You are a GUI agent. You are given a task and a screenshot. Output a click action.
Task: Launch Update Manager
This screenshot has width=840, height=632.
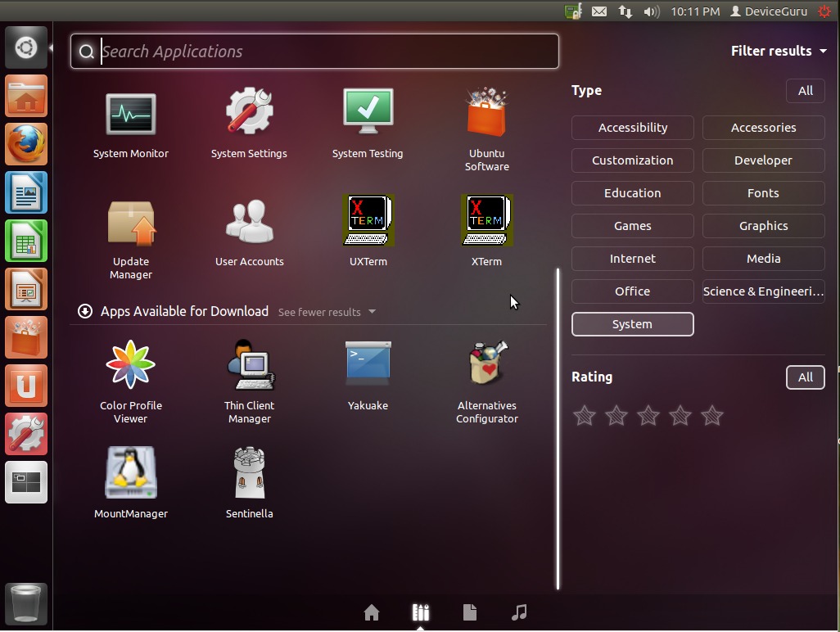click(x=131, y=239)
